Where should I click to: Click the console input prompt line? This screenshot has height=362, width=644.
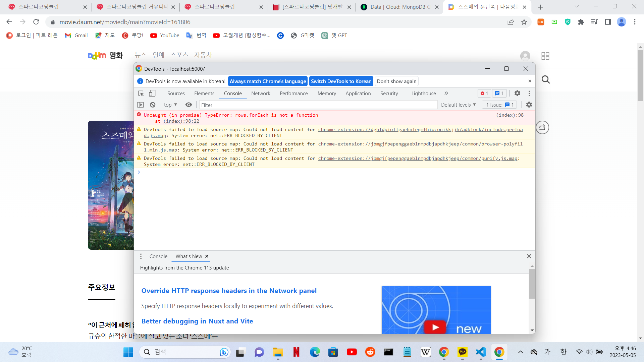coord(334,172)
